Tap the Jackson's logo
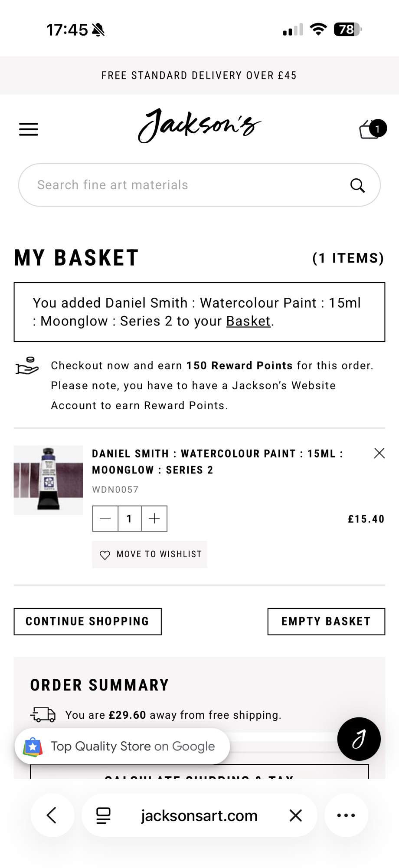399x868 pixels. coord(199,126)
